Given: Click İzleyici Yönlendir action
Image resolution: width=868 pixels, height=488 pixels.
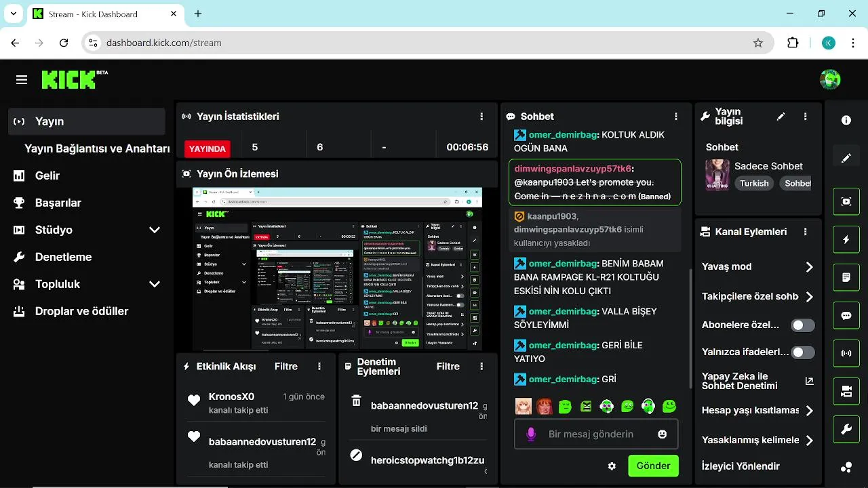Looking at the screenshot, I should (x=741, y=466).
